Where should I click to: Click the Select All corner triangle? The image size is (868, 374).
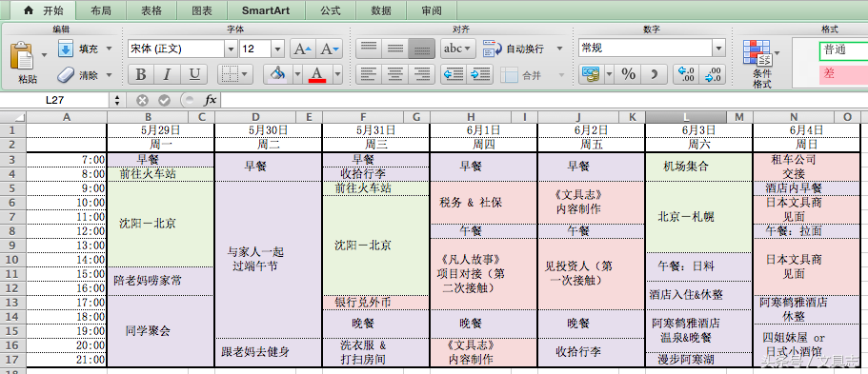[13, 117]
